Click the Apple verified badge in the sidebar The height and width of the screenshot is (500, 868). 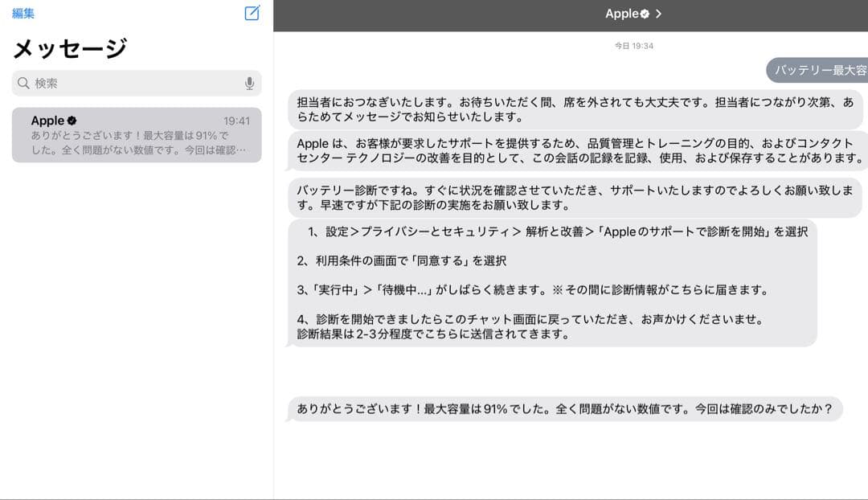(x=72, y=121)
